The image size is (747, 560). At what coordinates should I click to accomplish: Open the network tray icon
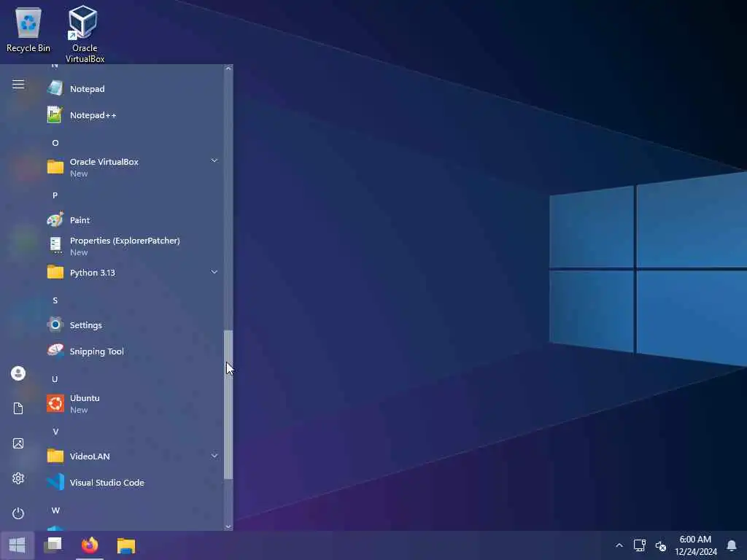pyautogui.click(x=639, y=545)
